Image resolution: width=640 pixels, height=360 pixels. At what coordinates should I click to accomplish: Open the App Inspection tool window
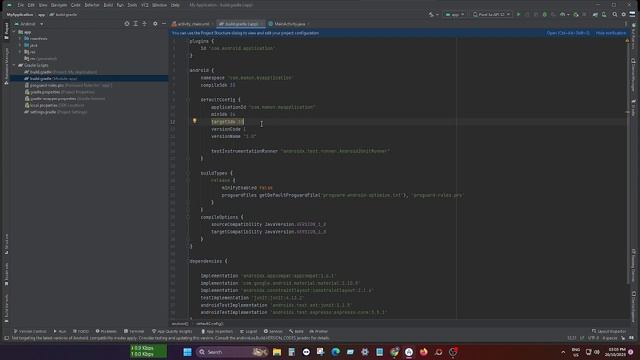(x=217, y=331)
